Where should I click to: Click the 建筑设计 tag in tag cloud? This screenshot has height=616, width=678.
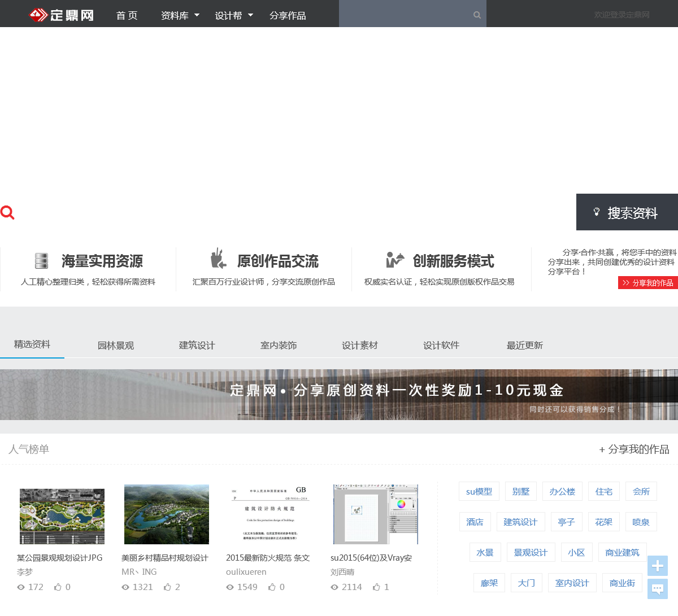coord(521,522)
